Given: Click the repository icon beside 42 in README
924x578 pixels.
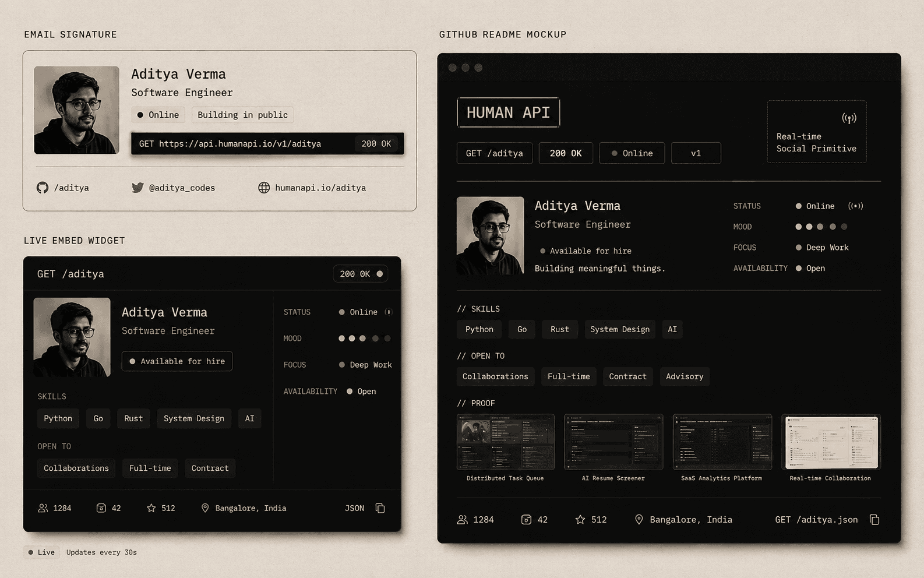Looking at the screenshot, I should coord(526,519).
